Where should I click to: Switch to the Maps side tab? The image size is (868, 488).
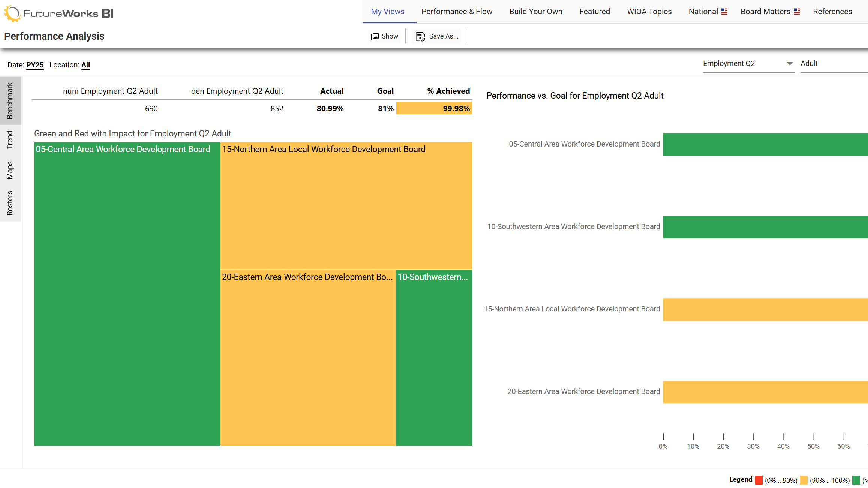[10, 170]
